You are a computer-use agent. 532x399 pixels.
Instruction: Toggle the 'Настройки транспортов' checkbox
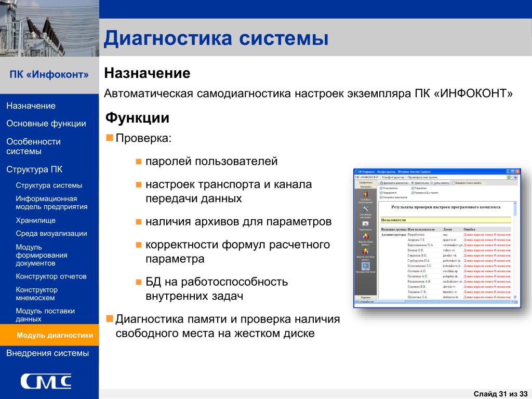point(381,197)
